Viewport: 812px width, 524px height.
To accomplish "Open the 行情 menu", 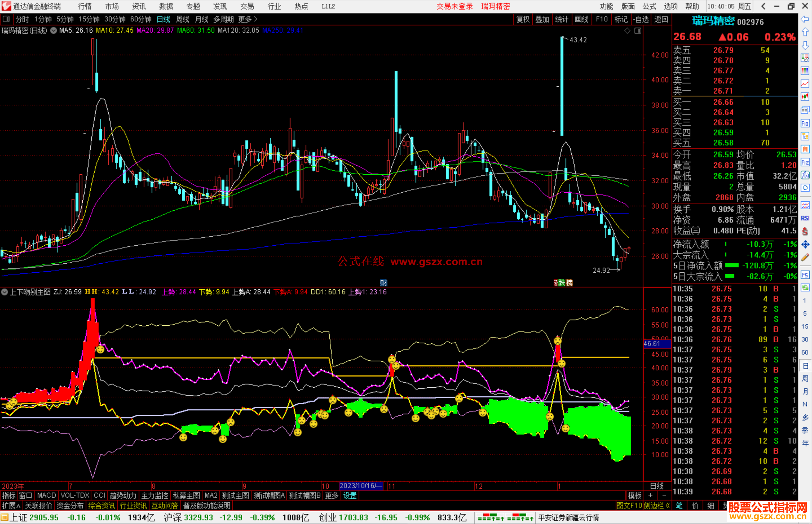I will point(85,6).
